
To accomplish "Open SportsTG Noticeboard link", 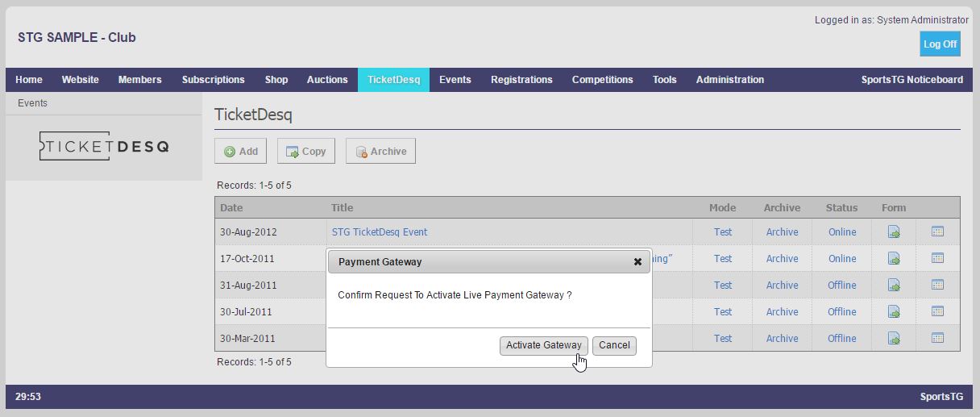I will pos(912,80).
